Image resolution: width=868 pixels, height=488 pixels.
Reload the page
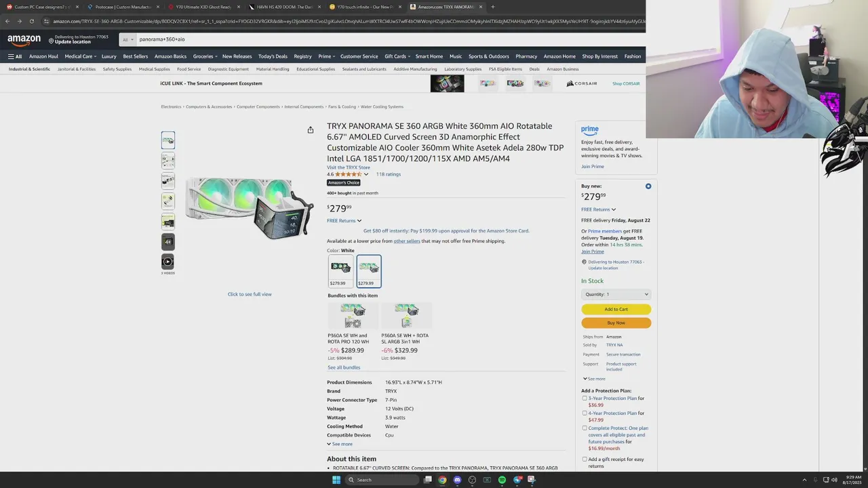(x=31, y=21)
